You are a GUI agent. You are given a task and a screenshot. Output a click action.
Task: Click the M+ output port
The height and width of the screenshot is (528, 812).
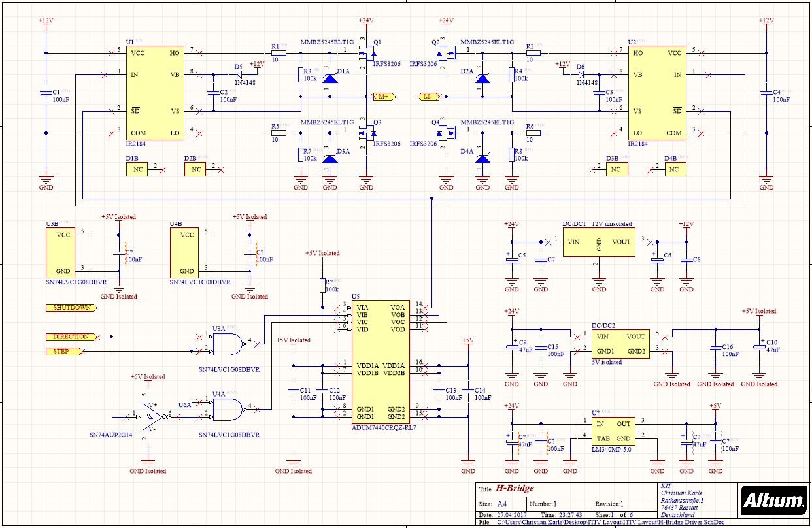coord(384,97)
